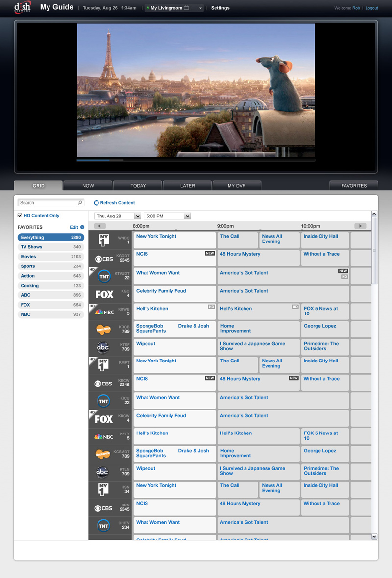This screenshot has height=578, width=392.
Task: Open Settings in the top bar
Action: click(220, 8)
